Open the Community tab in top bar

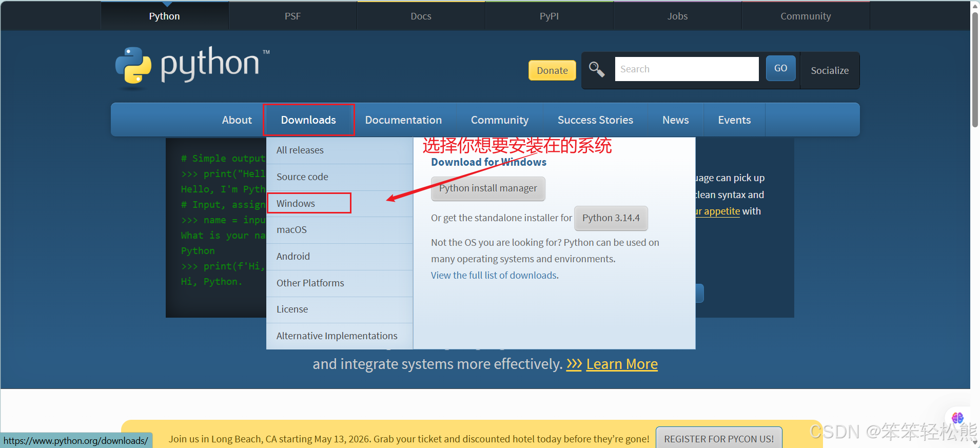806,16
